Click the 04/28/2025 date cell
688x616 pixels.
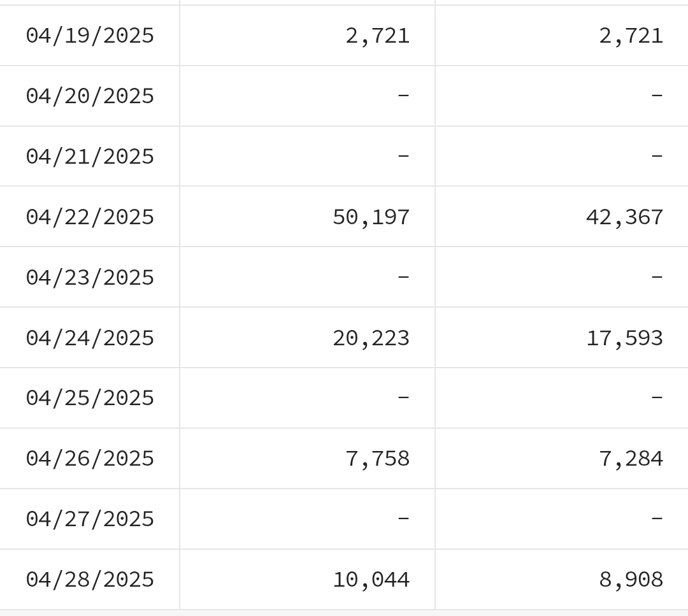(x=90, y=580)
